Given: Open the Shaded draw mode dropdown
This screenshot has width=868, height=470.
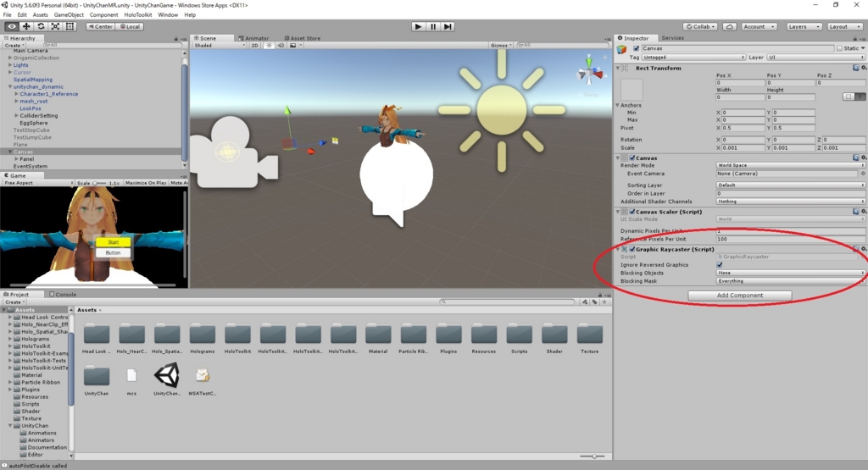Looking at the screenshot, I should 220,46.
